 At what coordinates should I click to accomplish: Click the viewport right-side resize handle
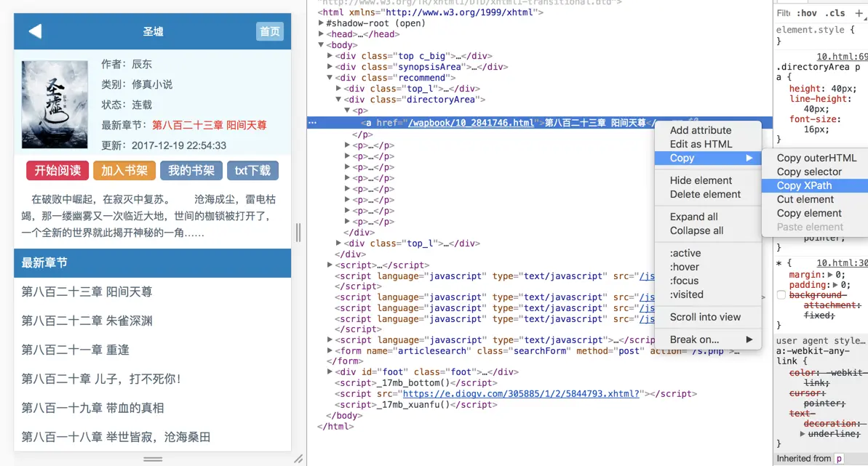(298, 233)
